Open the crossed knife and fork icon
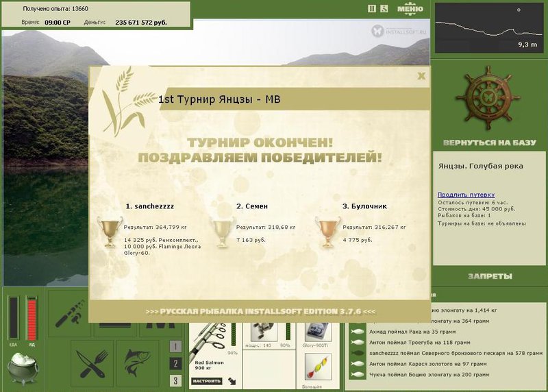Screen dimensions: 548x392 (x=92, y=364)
